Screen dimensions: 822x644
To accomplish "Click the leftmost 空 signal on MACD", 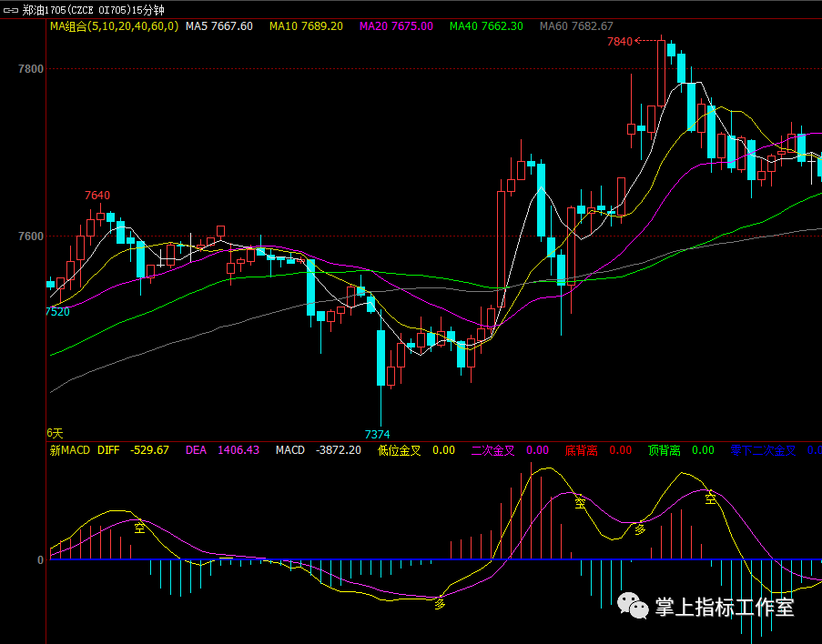I will pyautogui.click(x=139, y=527).
